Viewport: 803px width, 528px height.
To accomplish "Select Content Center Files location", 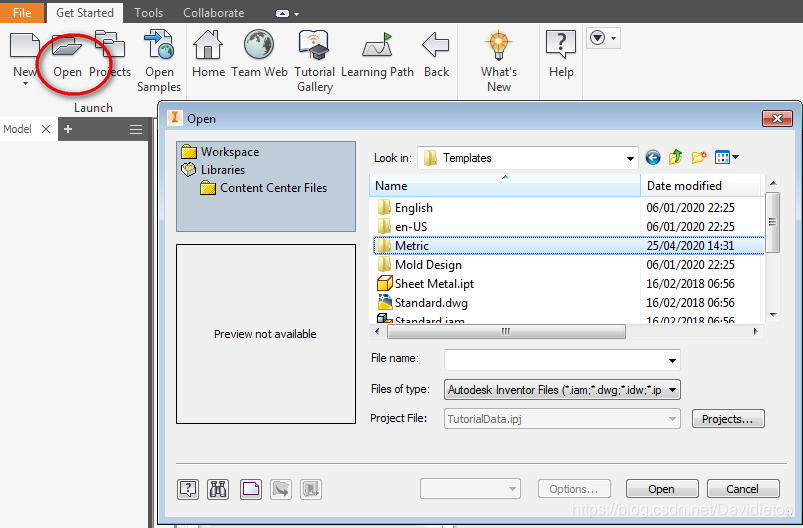I will tap(273, 188).
